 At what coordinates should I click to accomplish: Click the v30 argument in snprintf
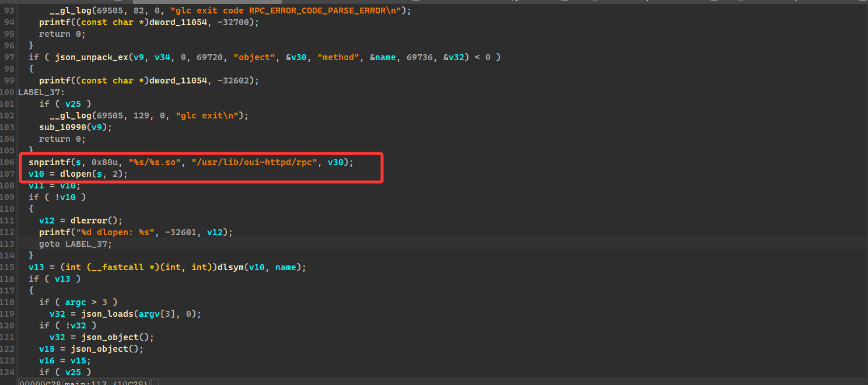[x=335, y=162]
